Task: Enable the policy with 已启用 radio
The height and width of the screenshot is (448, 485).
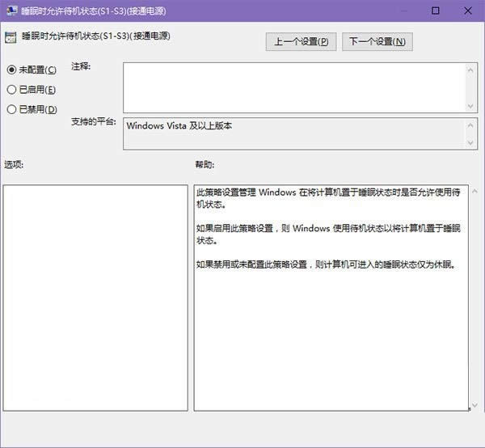Action: coord(11,90)
